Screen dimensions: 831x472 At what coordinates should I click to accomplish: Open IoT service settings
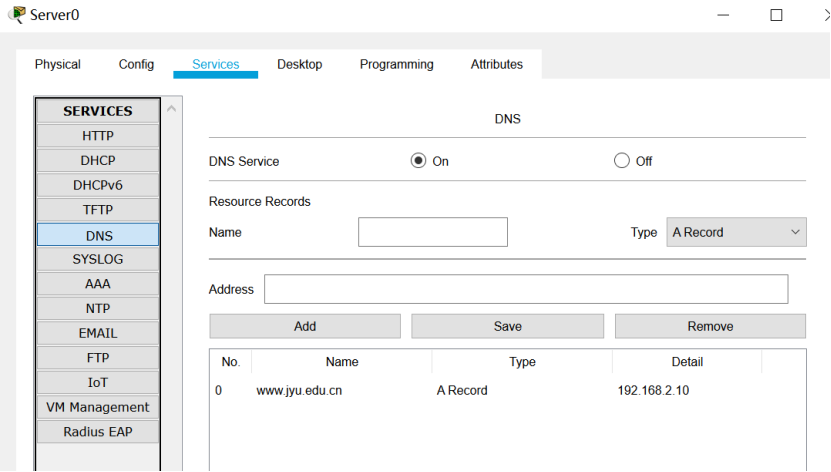tap(98, 382)
